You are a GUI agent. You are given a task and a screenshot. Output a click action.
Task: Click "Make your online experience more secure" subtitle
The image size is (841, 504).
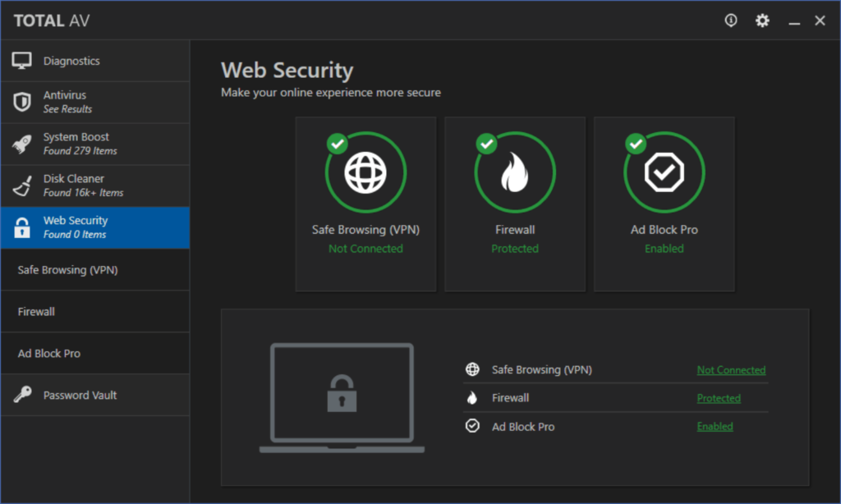331,92
